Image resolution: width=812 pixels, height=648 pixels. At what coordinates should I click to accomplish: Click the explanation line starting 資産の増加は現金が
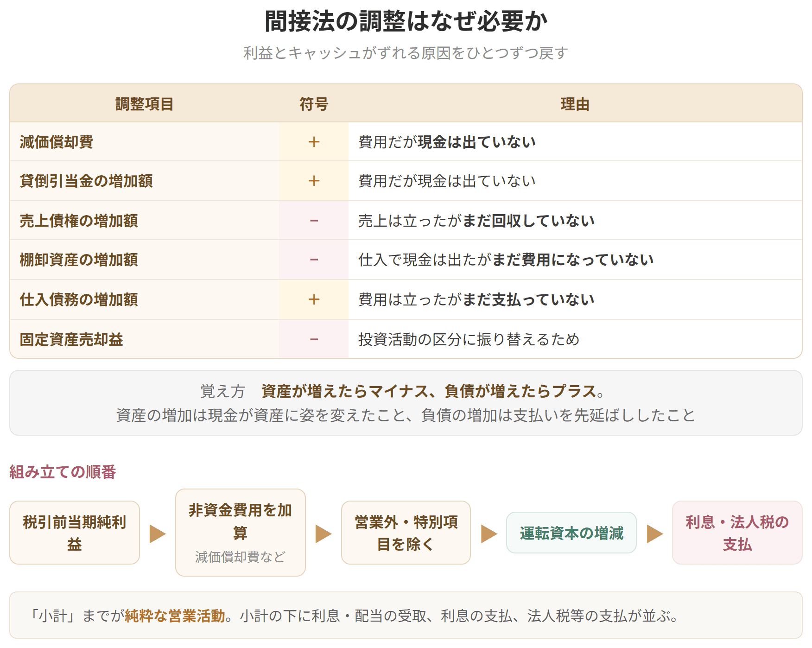pos(406,415)
